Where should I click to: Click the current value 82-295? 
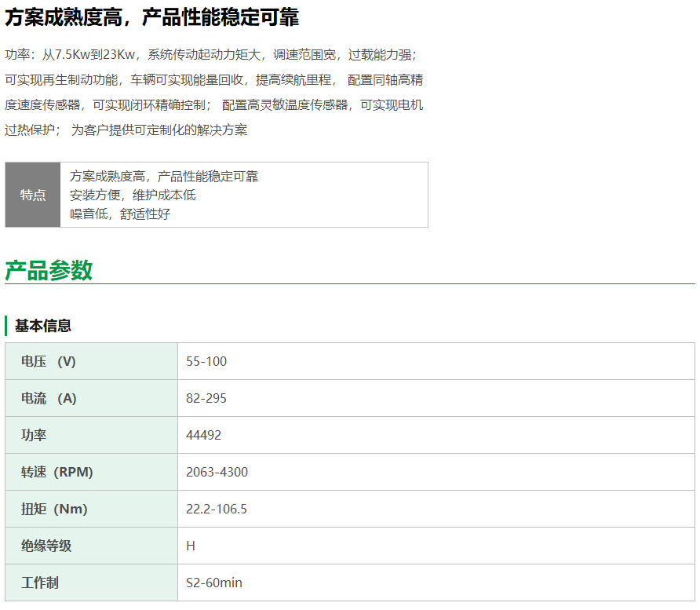click(x=206, y=398)
